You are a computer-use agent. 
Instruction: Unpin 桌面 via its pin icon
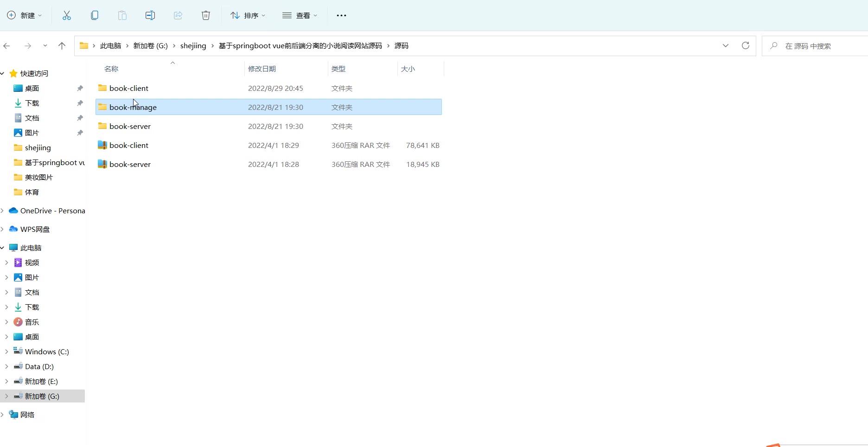(80, 88)
